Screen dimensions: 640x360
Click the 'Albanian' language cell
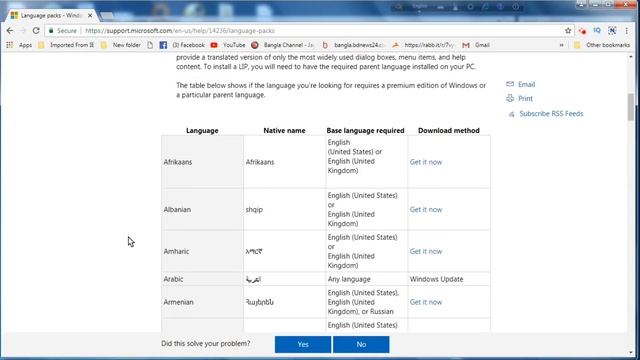(x=202, y=209)
